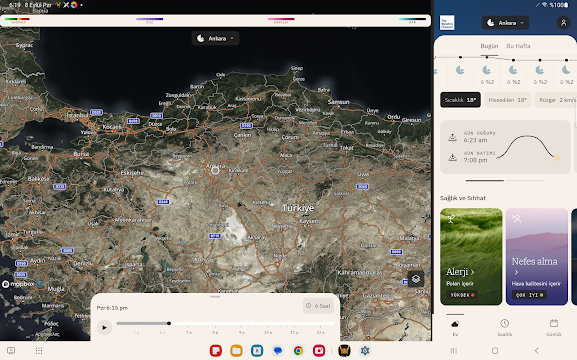The image size is (577, 360).
Task: Click the Yağmur color legend bar
Action: pos(17,19)
